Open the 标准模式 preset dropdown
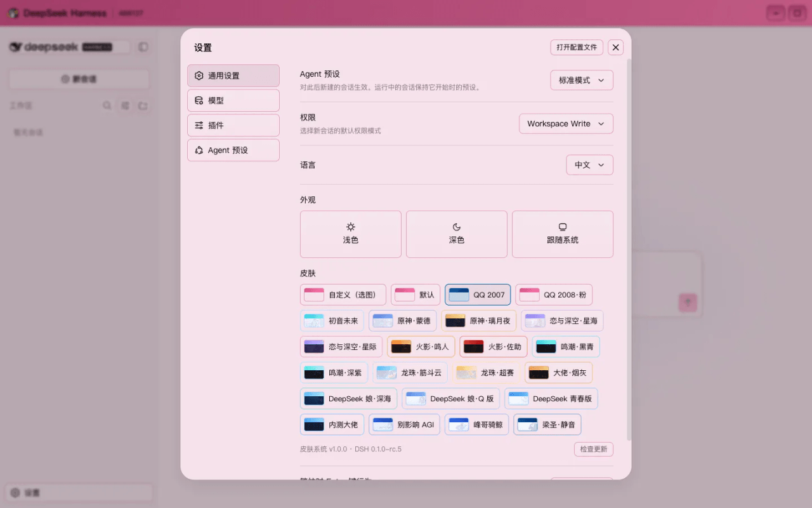The height and width of the screenshot is (508, 812). [582, 80]
